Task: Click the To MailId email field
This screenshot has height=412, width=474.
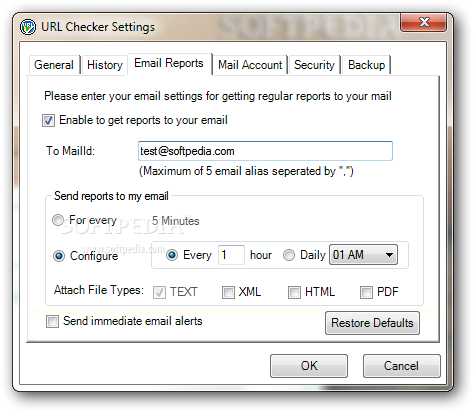Action: pos(265,151)
